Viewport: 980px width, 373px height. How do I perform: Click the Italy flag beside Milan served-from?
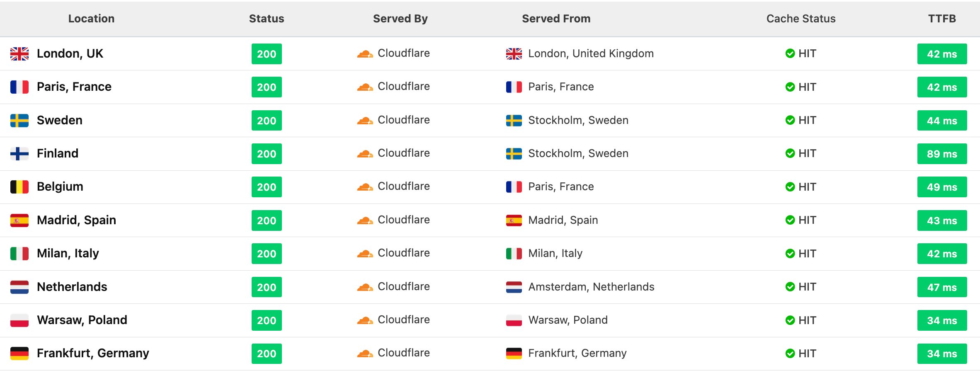[x=514, y=254]
